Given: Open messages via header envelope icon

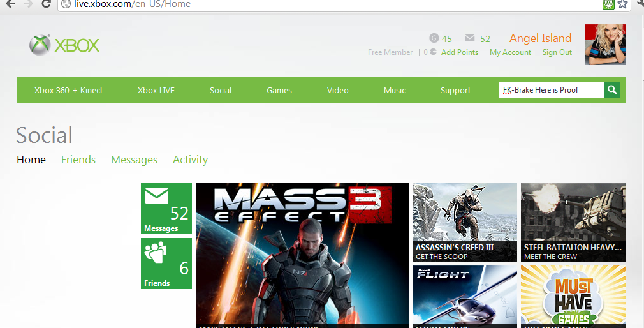Looking at the screenshot, I should click(470, 38).
